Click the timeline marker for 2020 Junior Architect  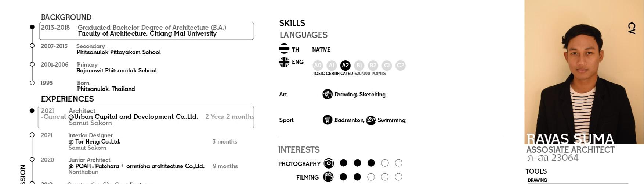(x=32, y=159)
